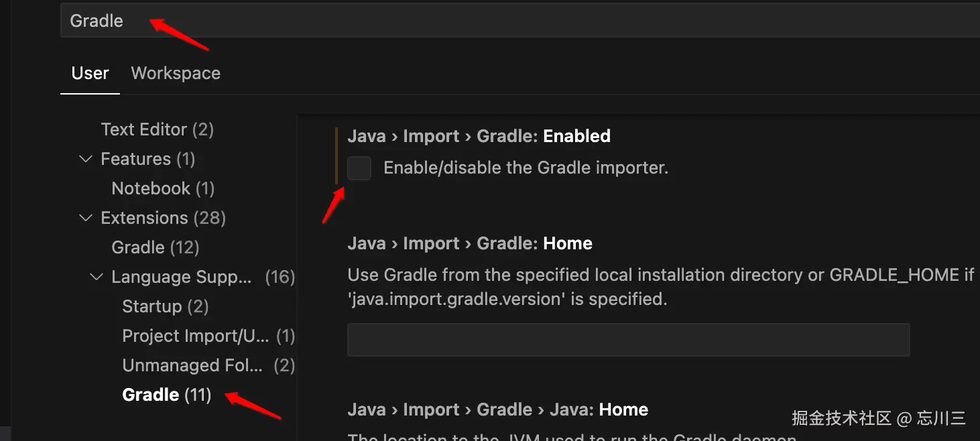Viewport: 980px width, 441px height.
Task: Select the bold Gradle (11) tree item
Action: (x=167, y=395)
